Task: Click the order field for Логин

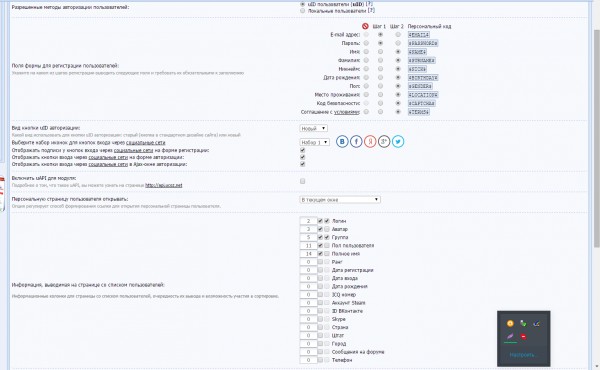Action: (x=308, y=221)
